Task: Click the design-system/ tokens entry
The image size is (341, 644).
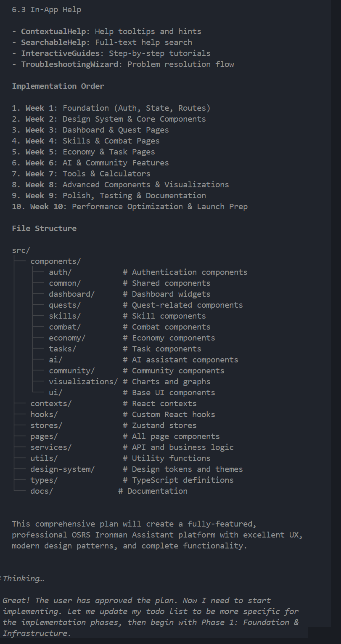Action: point(62,469)
